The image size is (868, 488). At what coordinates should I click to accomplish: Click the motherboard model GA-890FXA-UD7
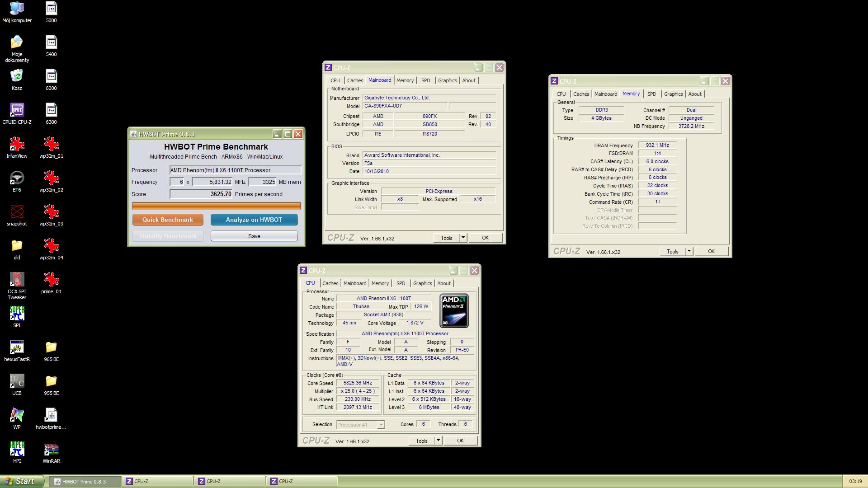pyautogui.click(x=405, y=106)
